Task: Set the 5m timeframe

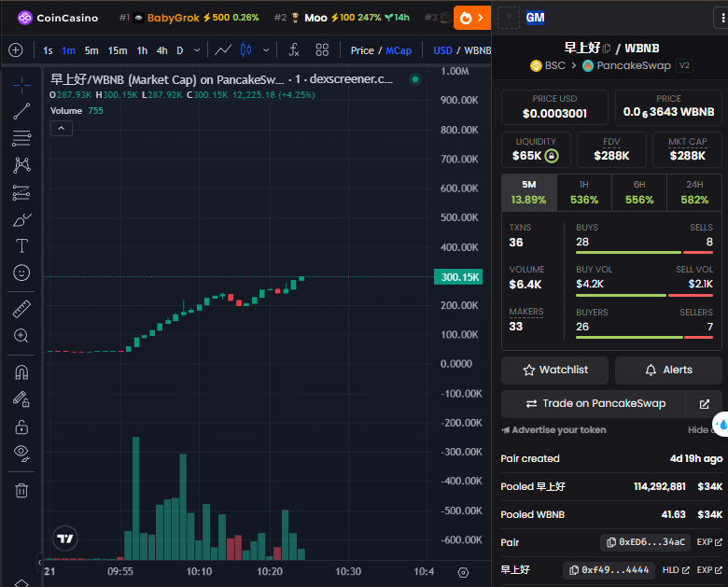Action: (91, 50)
